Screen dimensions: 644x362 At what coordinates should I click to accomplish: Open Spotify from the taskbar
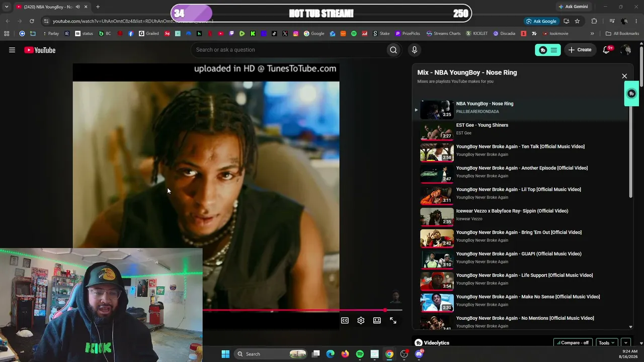pos(360,354)
